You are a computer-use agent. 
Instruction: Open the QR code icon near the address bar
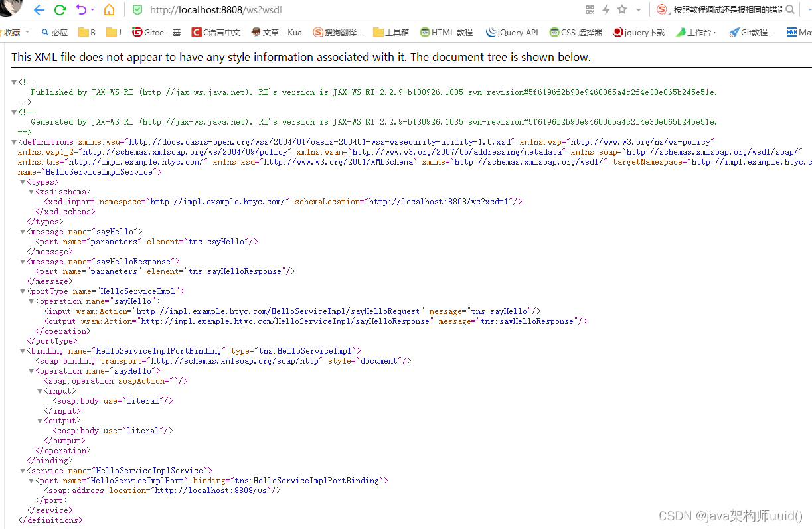(589, 10)
